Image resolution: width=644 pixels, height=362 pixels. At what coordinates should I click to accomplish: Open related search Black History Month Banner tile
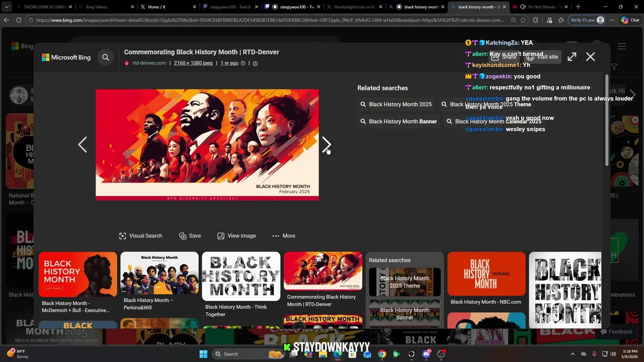[x=405, y=313]
